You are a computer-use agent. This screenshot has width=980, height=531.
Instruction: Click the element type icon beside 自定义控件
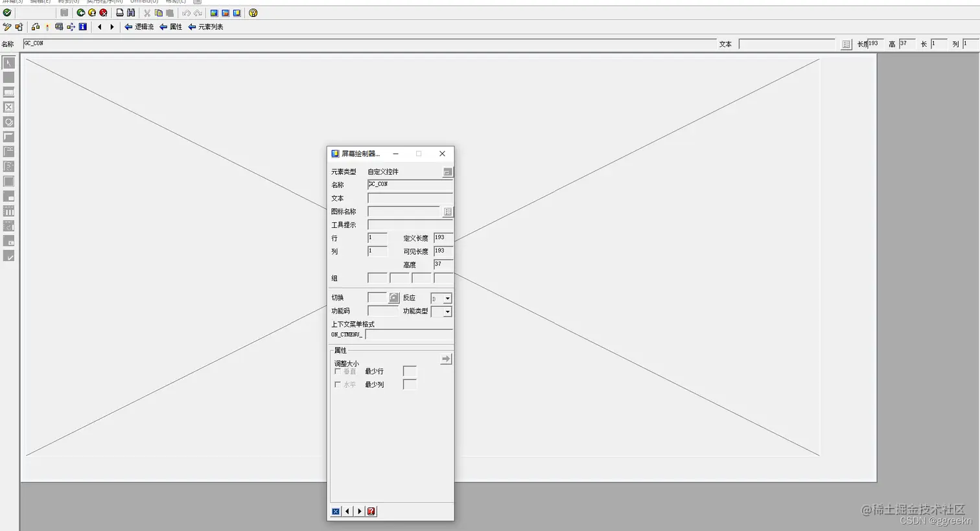[447, 172]
